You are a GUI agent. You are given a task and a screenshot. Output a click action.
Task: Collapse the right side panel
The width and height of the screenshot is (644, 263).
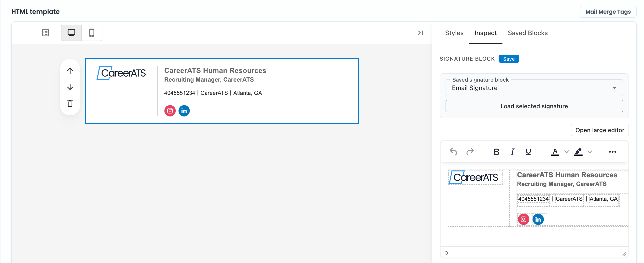[420, 33]
